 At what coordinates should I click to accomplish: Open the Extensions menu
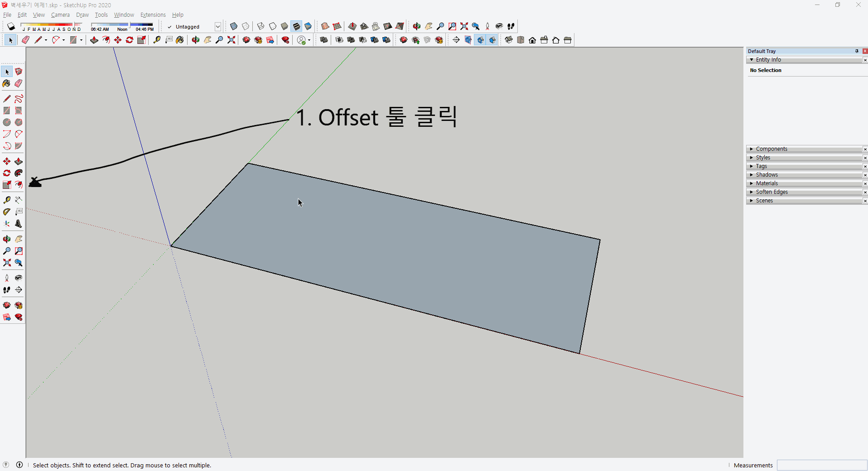153,14
